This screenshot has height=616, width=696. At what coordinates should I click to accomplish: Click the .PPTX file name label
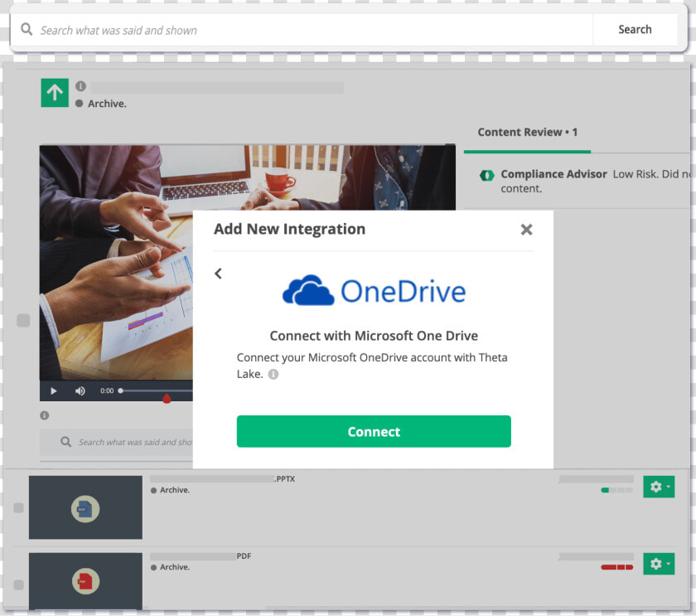[x=284, y=478]
